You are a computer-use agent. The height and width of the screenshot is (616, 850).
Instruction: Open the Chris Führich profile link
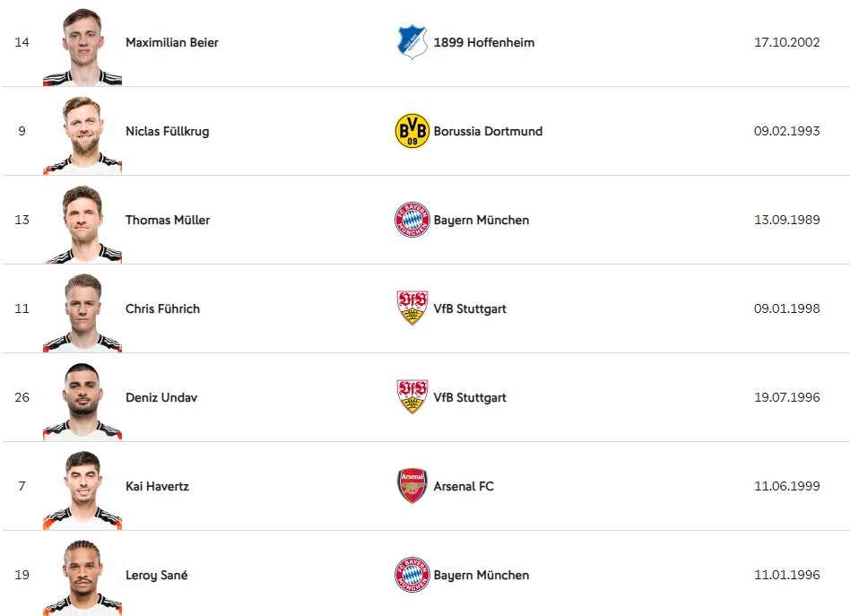(162, 308)
